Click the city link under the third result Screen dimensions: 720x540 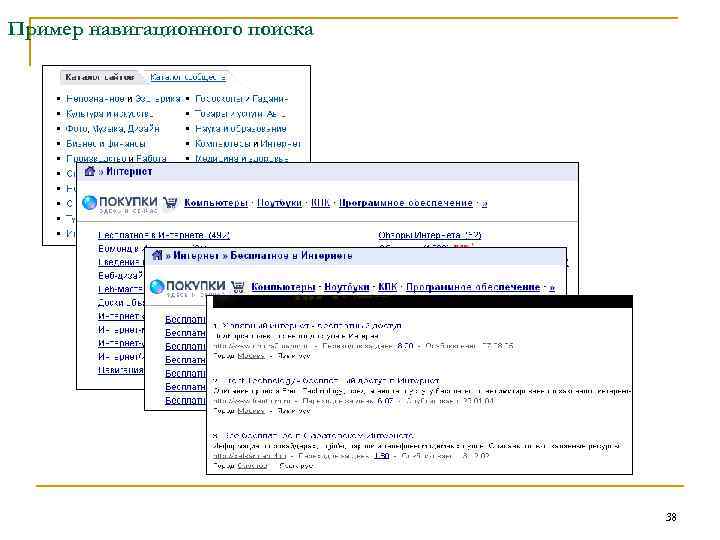pyautogui.click(x=253, y=466)
